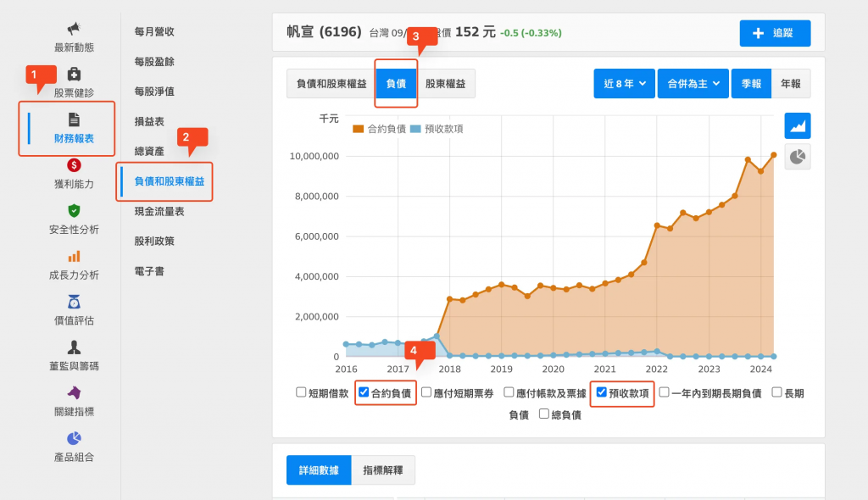Switch to the pie chart view icon
868x500 pixels.
point(797,156)
